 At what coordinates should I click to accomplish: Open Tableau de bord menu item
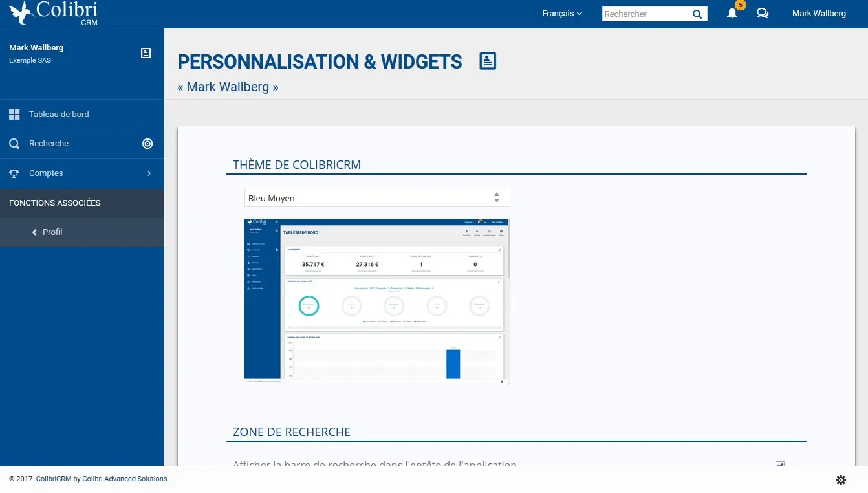82,115
